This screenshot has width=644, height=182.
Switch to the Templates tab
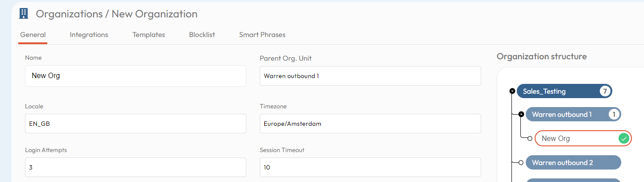tap(149, 35)
